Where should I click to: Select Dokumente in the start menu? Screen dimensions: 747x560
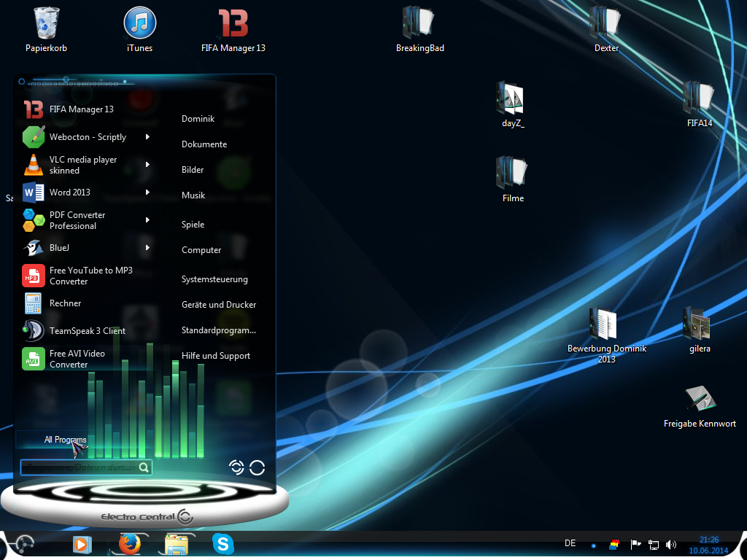click(x=204, y=144)
